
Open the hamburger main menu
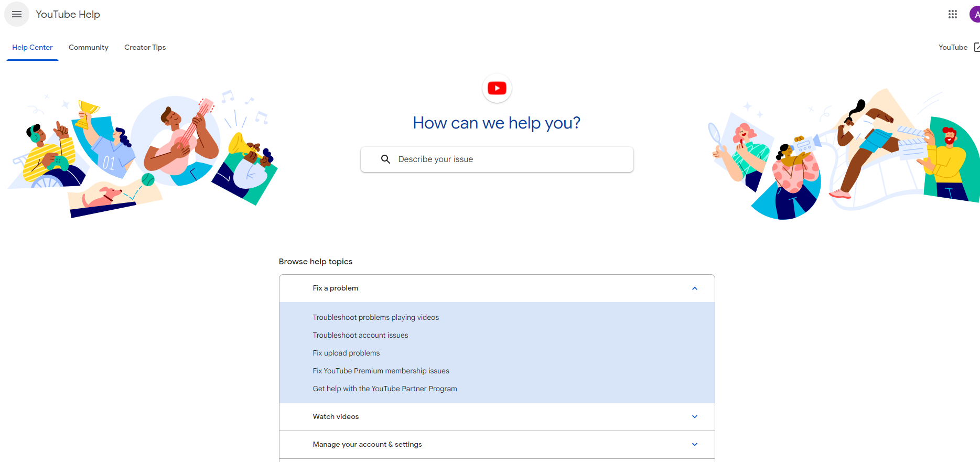tap(17, 14)
